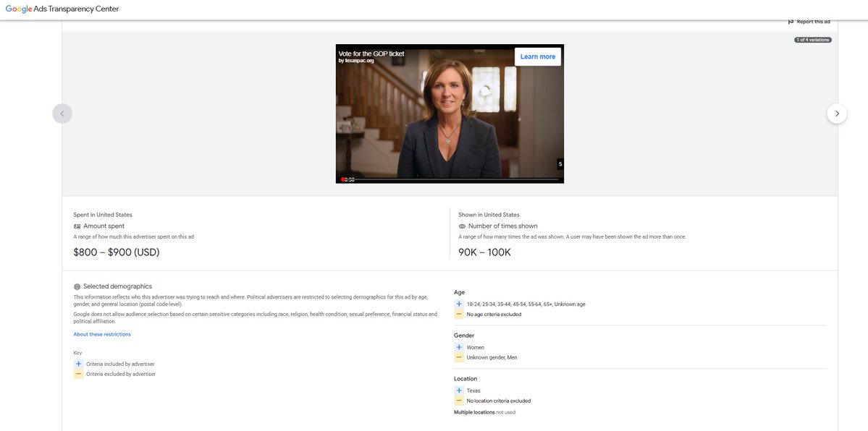Go to the next ad variation arrow
868x431 pixels.
(x=837, y=114)
